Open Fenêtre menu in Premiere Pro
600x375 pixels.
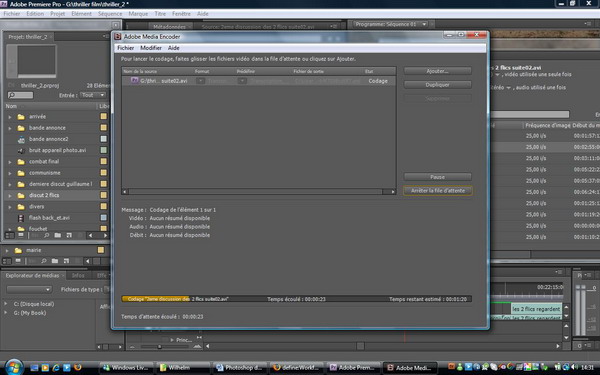pyautogui.click(x=181, y=14)
